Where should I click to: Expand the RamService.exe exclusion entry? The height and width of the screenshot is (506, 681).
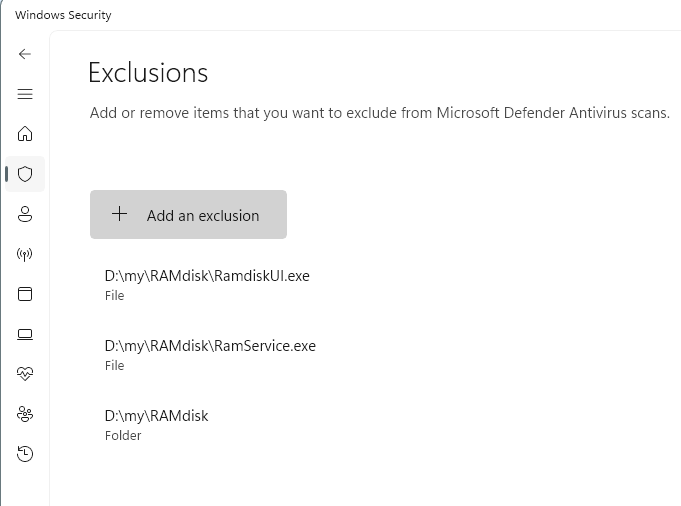210,355
